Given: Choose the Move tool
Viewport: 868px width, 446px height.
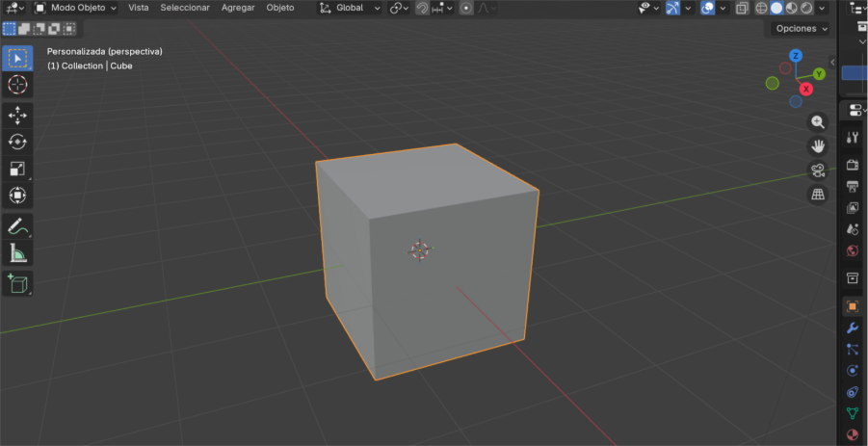Looking at the screenshot, I should (x=17, y=116).
